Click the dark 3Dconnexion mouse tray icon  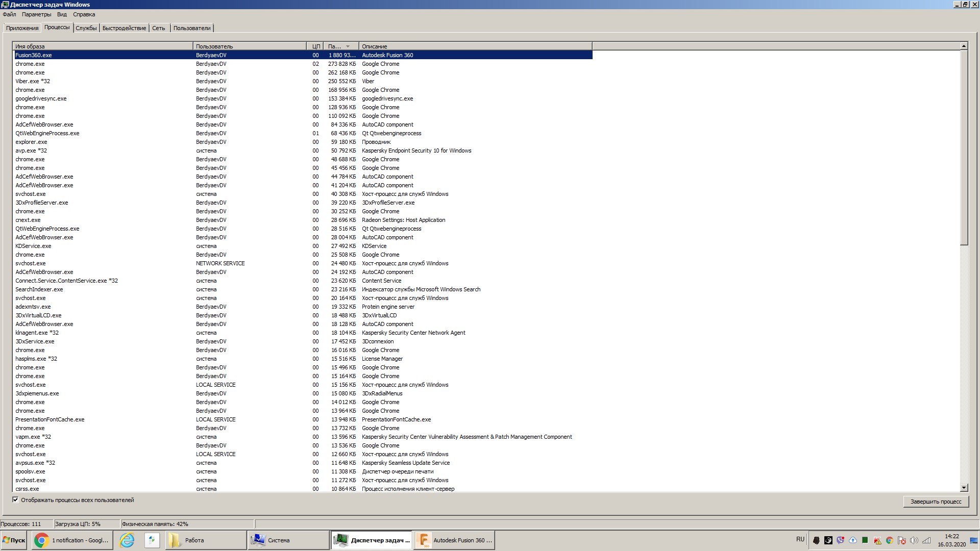816,540
